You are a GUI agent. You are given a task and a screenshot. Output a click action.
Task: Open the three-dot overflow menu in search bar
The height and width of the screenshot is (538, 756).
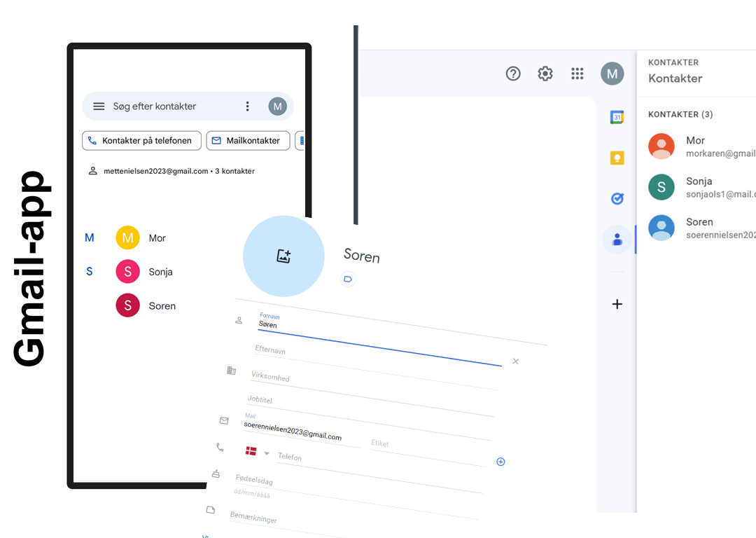click(247, 106)
